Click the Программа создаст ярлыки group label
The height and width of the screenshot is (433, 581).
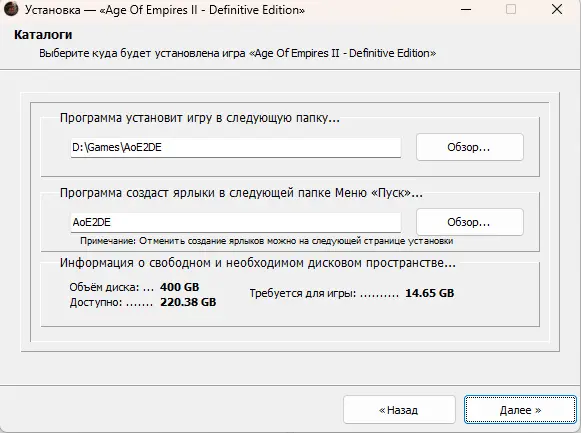tap(241, 193)
